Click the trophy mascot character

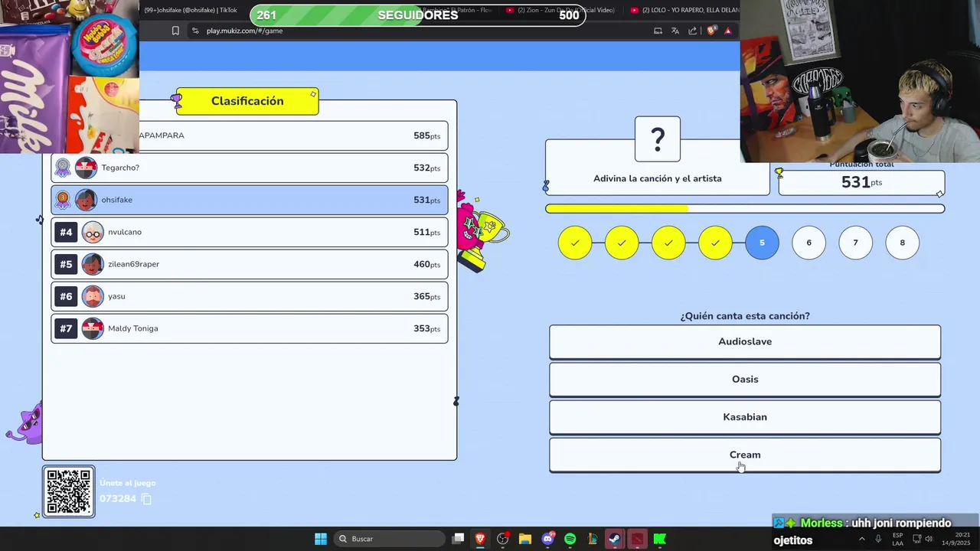pyautogui.click(x=481, y=232)
